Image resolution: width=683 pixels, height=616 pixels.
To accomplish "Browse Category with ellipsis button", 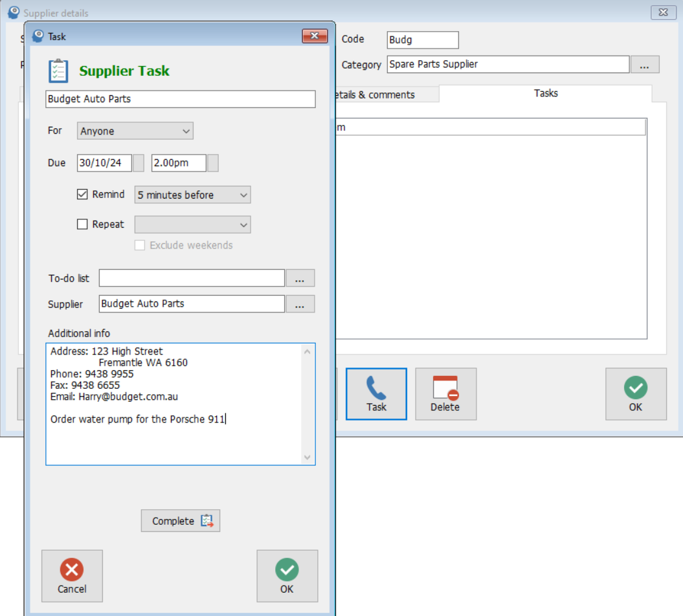I will pos(644,65).
